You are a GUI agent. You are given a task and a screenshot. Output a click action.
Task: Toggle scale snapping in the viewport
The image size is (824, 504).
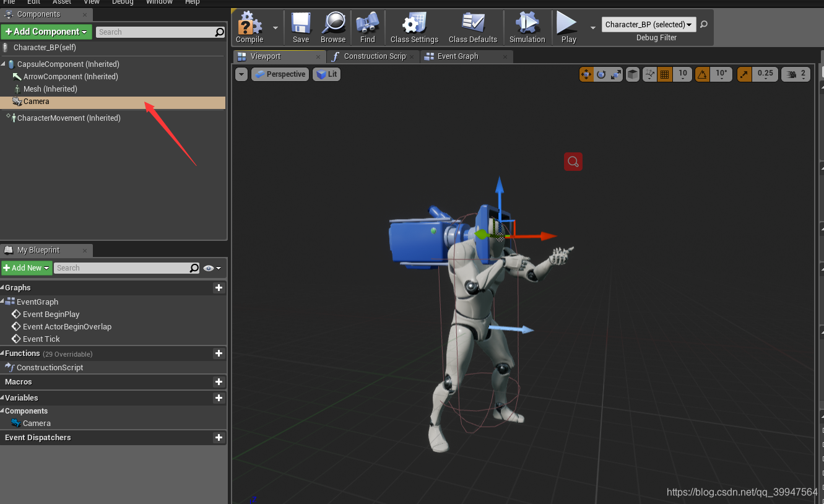point(744,74)
